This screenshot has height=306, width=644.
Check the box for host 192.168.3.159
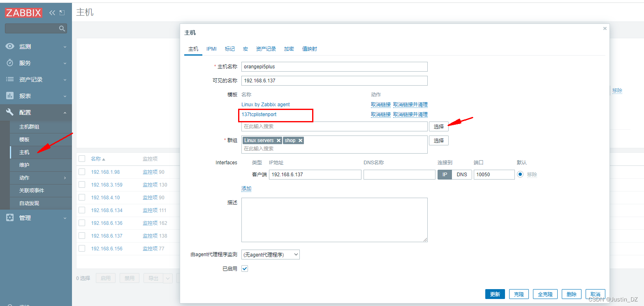(82, 185)
